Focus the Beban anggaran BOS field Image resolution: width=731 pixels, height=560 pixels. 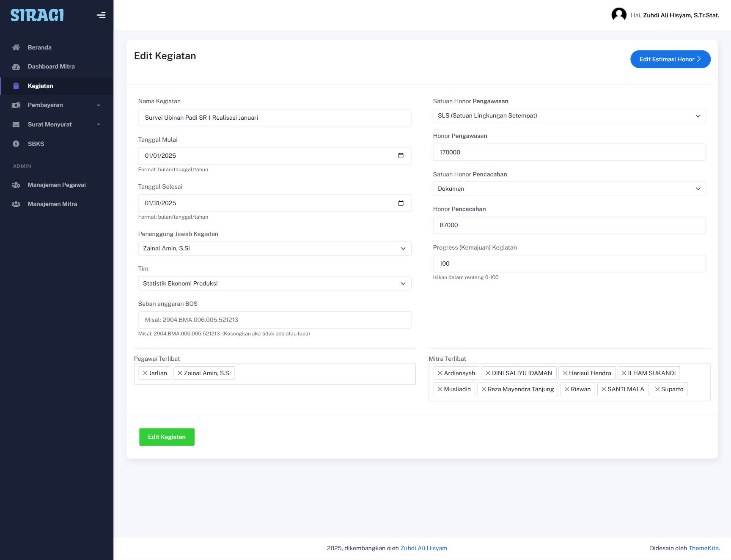coord(275,320)
